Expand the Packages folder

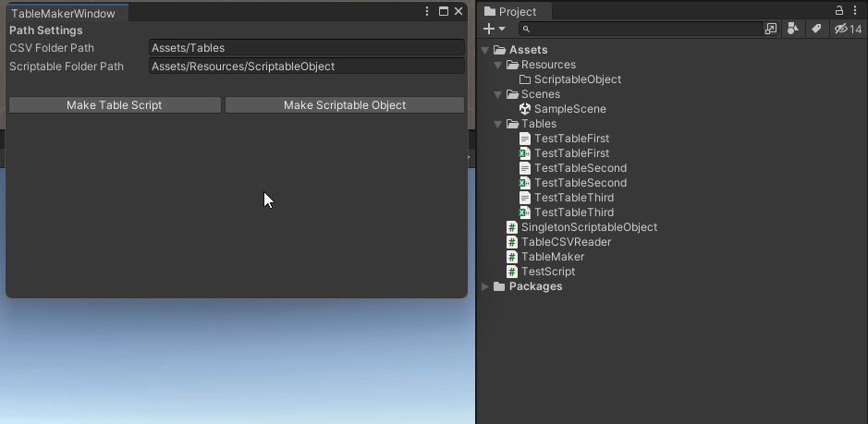[x=485, y=286]
